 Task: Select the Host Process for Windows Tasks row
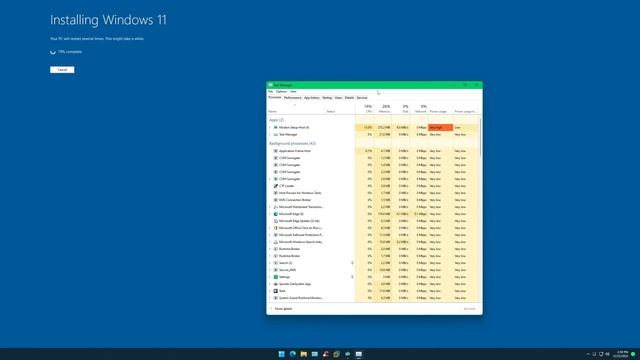click(x=373, y=193)
